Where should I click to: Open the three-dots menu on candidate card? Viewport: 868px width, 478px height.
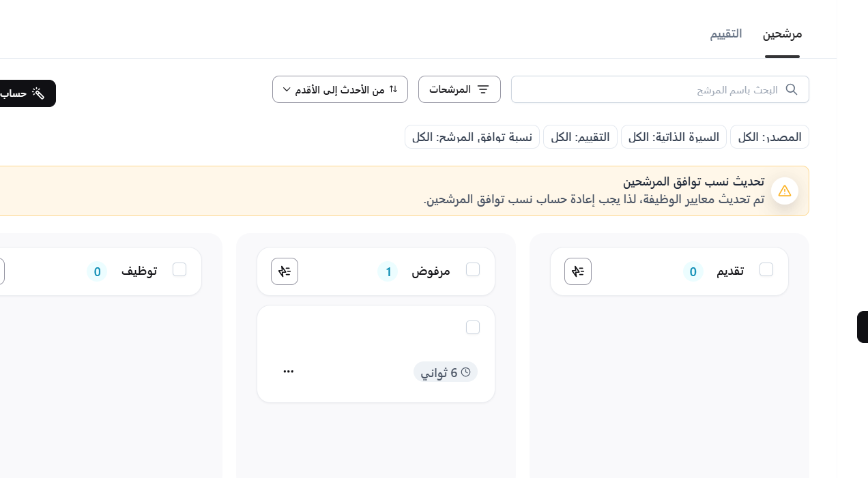click(288, 372)
